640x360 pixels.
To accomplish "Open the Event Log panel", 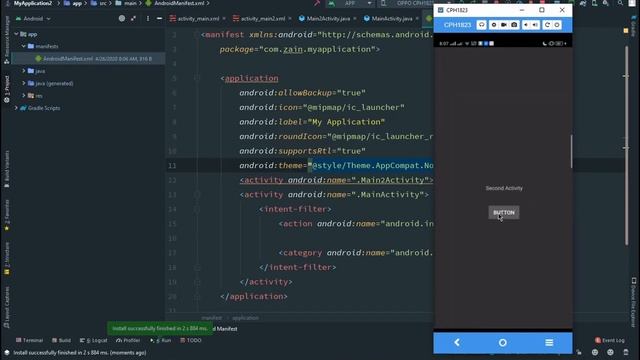I will pyautogui.click(x=610, y=340).
